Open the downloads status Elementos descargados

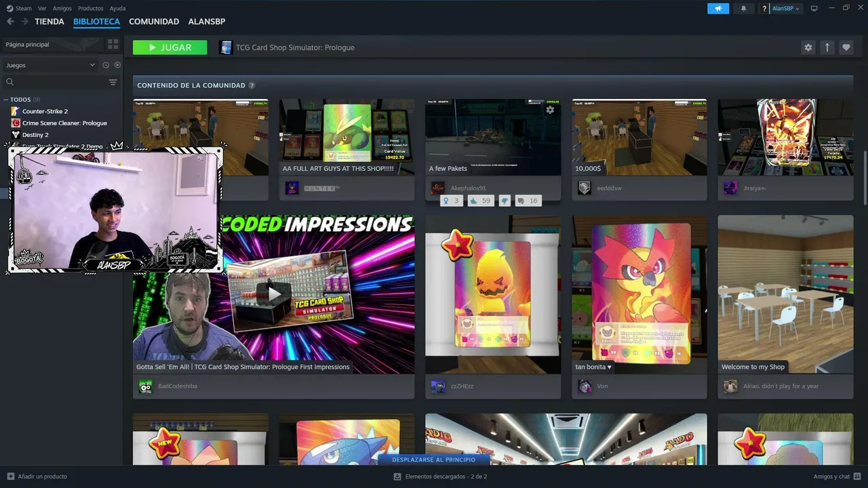click(440, 476)
